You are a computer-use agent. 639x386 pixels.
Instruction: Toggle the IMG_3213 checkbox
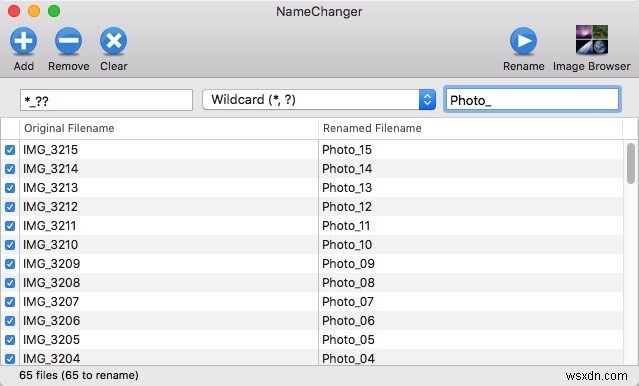[10, 188]
